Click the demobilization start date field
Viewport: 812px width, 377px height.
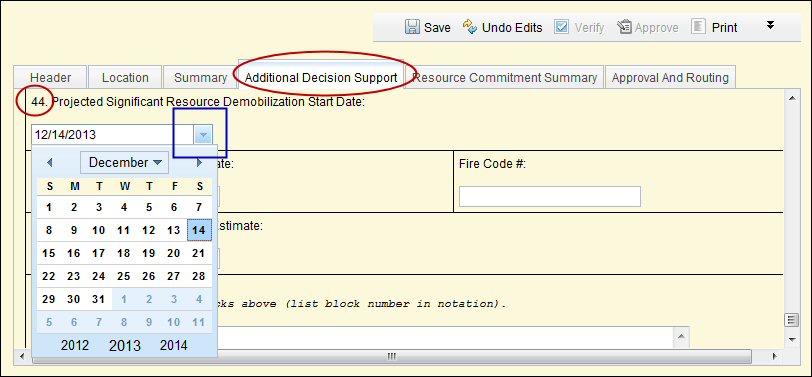[x=112, y=135]
